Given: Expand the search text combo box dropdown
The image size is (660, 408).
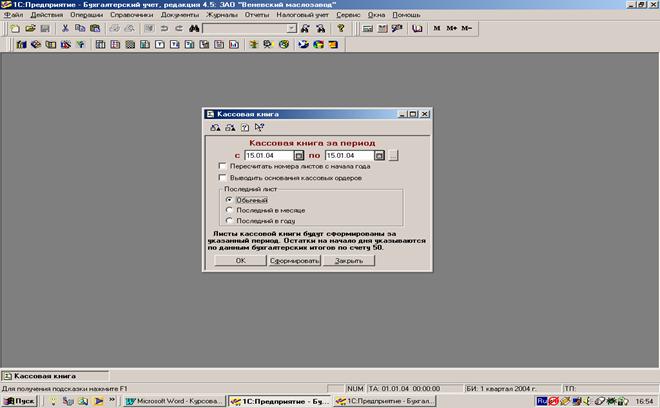Looking at the screenshot, I should 291,29.
